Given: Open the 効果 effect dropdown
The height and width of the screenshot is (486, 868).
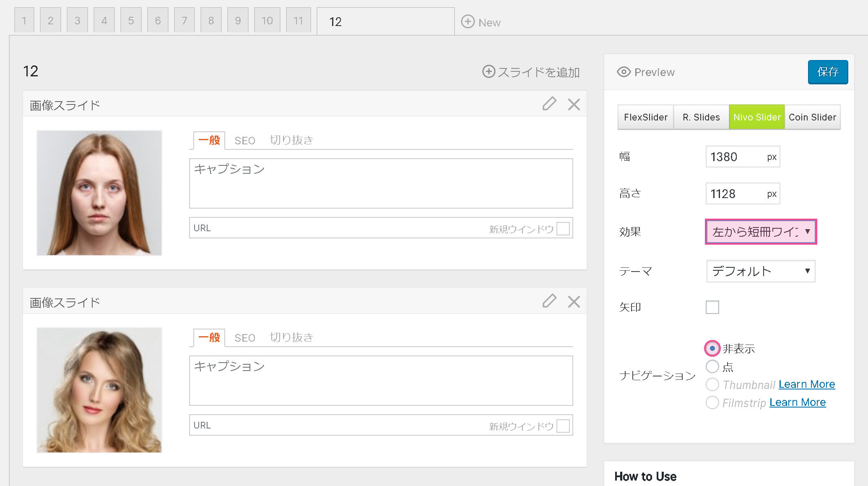Looking at the screenshot, I should coord(761,231).
